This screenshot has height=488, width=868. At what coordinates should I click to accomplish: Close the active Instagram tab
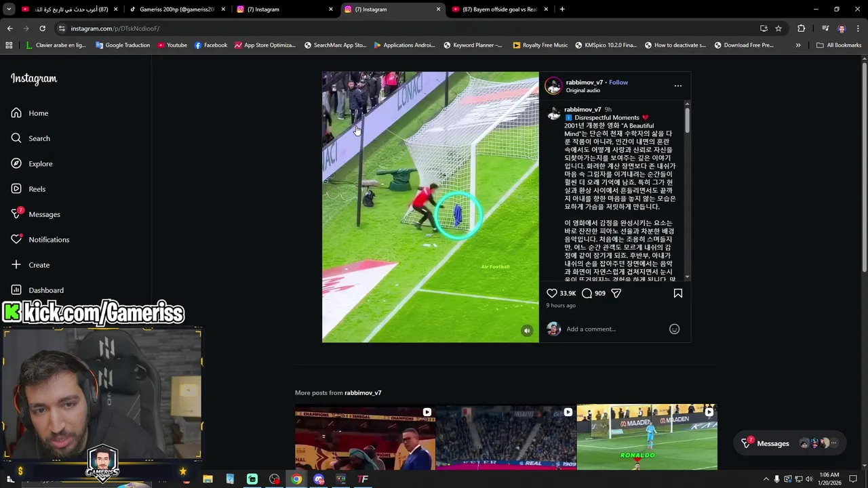pos(438,9)
